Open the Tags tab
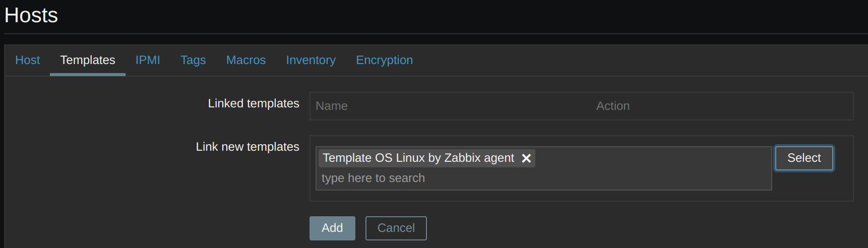The width and height of the screenshot is (868, 248). click(x=193, y=60)
